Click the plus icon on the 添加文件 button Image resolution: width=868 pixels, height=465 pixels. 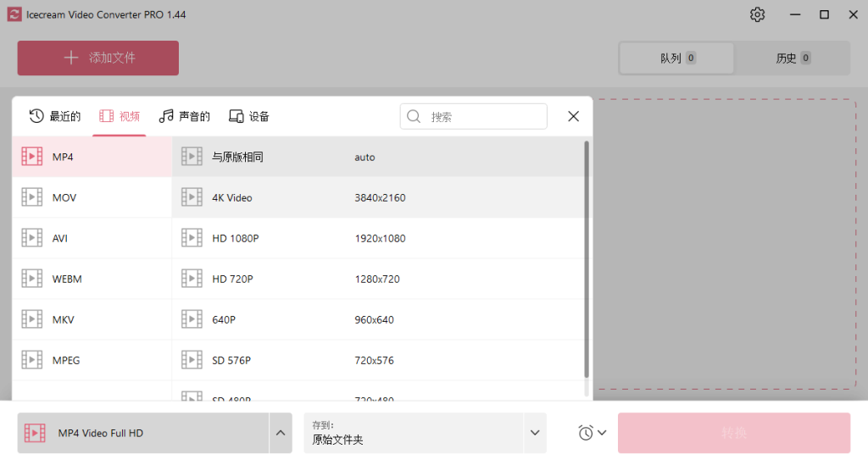[x=71, y=58]
